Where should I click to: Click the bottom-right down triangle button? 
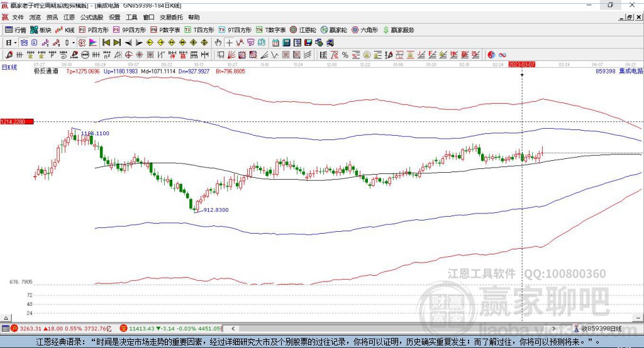coord(638,318)
